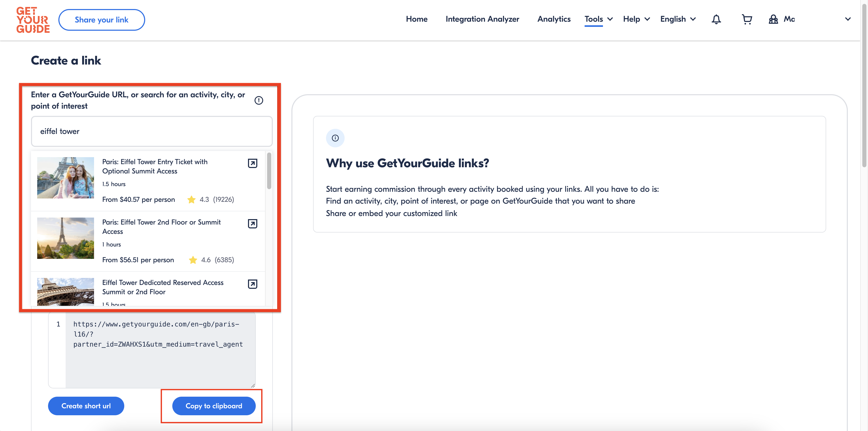Click the user account avatar icon
This screenshot has width=868, height=431.
(773, 20)
